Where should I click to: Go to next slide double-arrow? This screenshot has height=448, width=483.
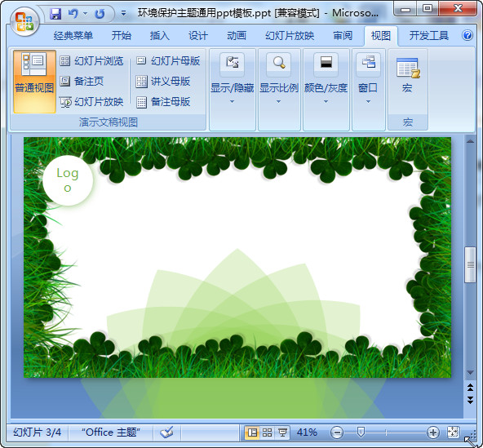coord(470,400)
